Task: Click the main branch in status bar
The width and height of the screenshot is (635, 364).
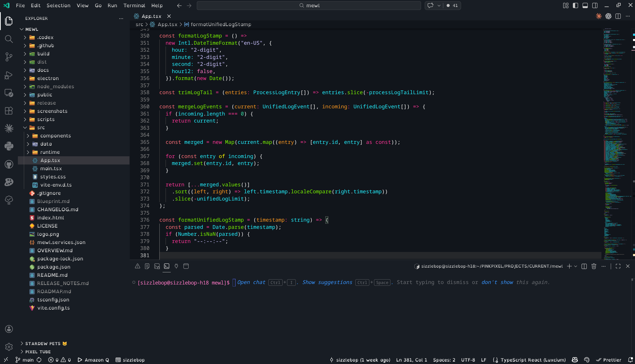Action: pos(25,360)
